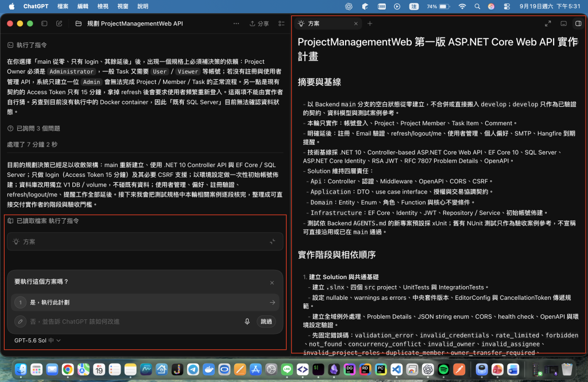Screen dimensions: 588x382
Task: Open the task list icon next to 分享
Action: (281, 24)
